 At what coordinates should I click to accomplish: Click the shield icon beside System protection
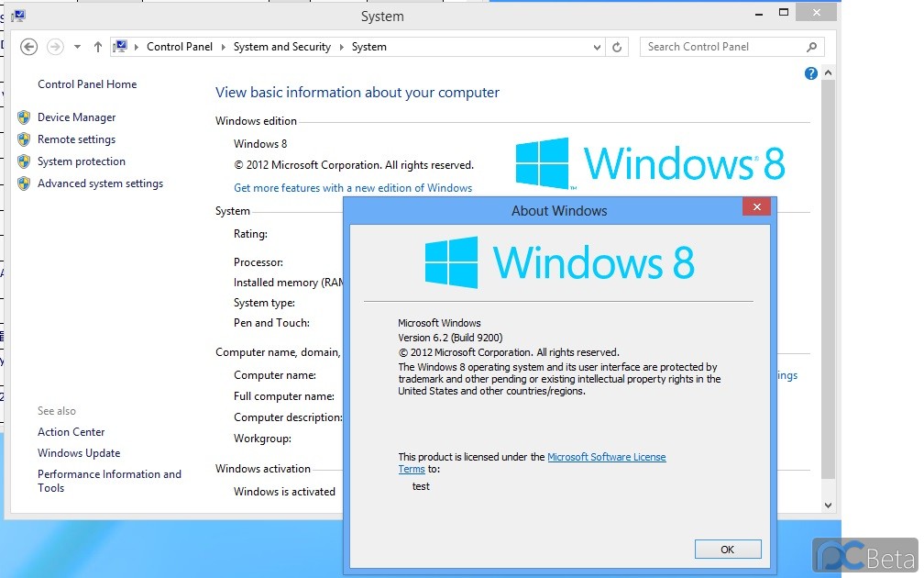pyautogui.click(x=24, y=161)
